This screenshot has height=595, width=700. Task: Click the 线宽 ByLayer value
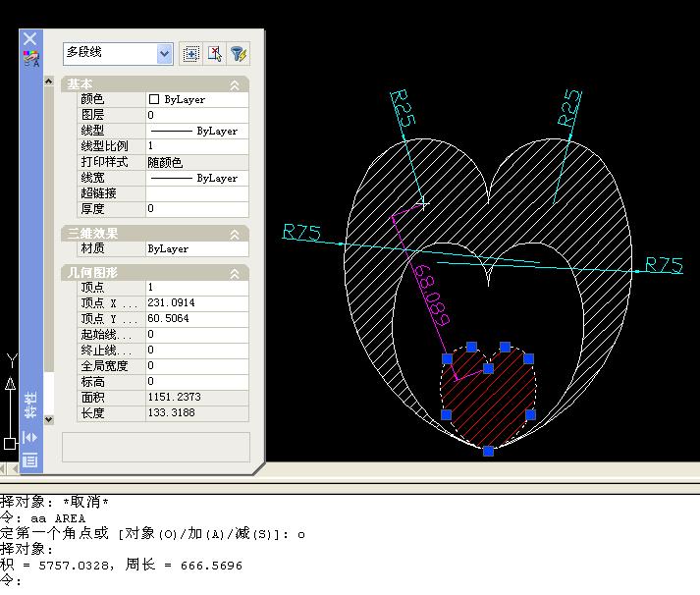[197, 178]
